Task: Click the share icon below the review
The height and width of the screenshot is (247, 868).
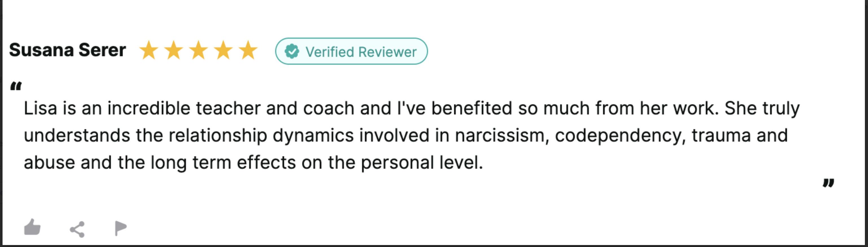Action: pyautogui.click(x=77, y=229)
